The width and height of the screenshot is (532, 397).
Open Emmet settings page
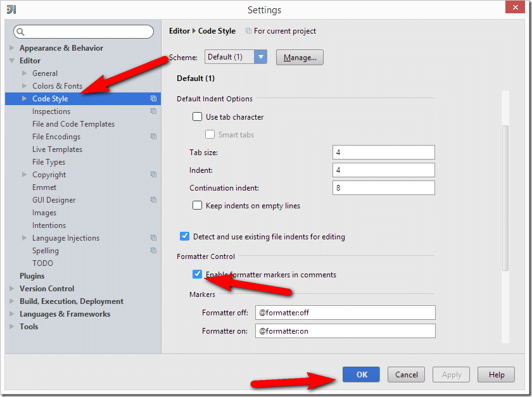click(44, 187)
